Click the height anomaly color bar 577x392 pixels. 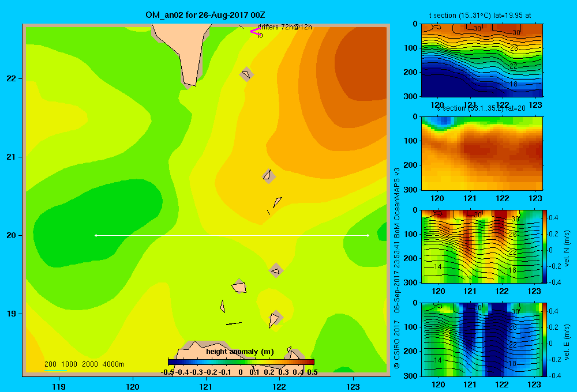click(x=241, y=362)
